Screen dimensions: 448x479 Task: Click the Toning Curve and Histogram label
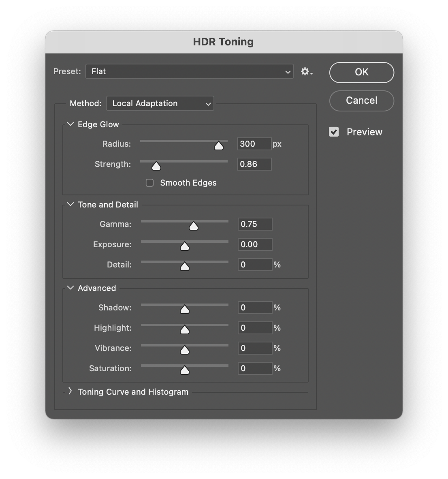tap(133, 392)
